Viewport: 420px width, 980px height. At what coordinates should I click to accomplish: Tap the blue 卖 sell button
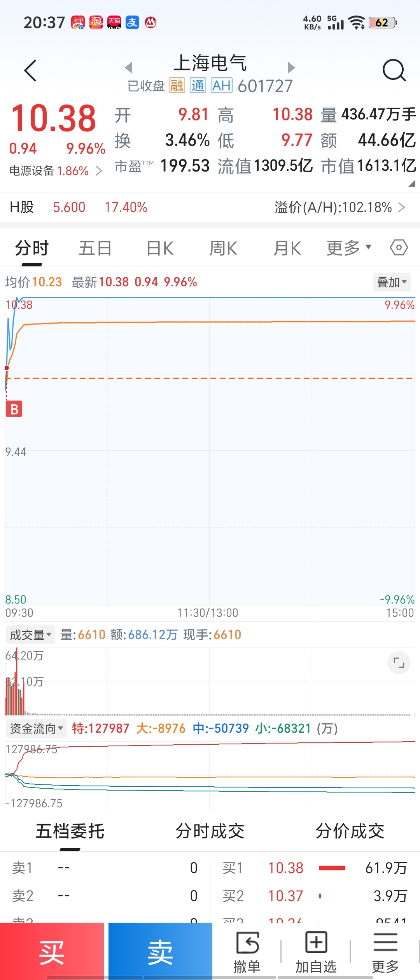[x=160, y=951]
